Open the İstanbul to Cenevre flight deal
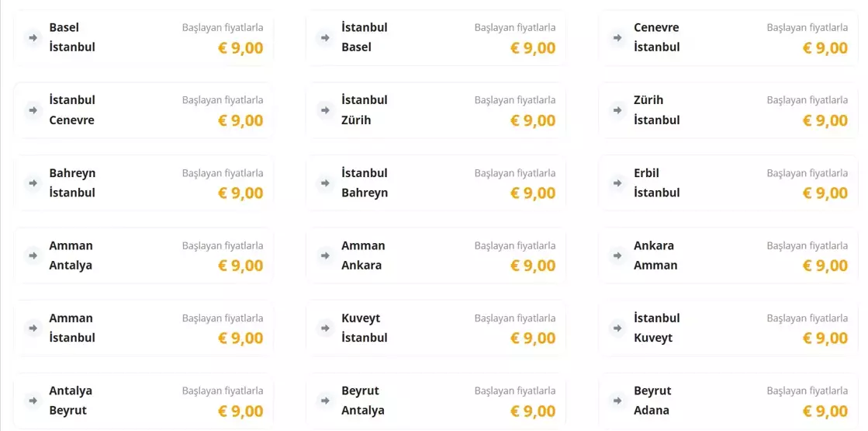868x431 pixels. (144, 110)
